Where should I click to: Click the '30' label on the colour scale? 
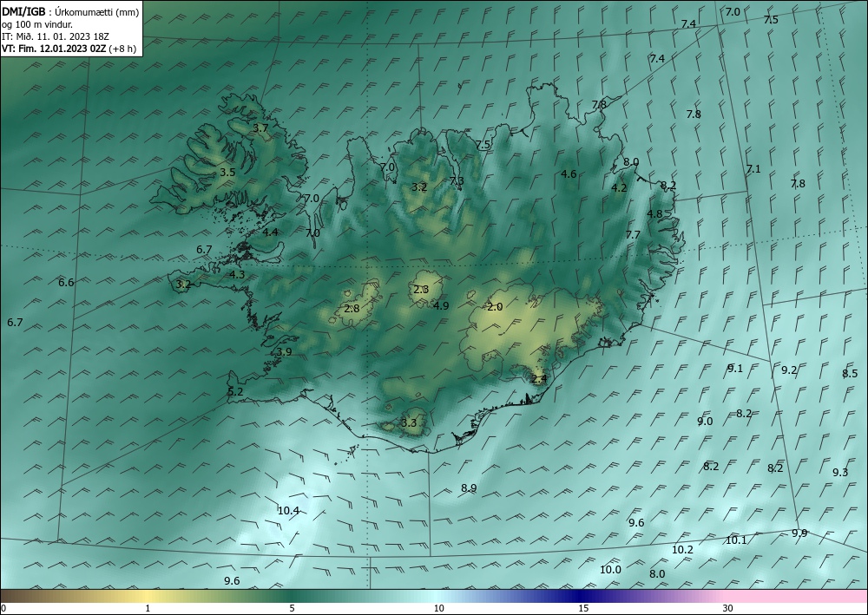click(728, 608)
